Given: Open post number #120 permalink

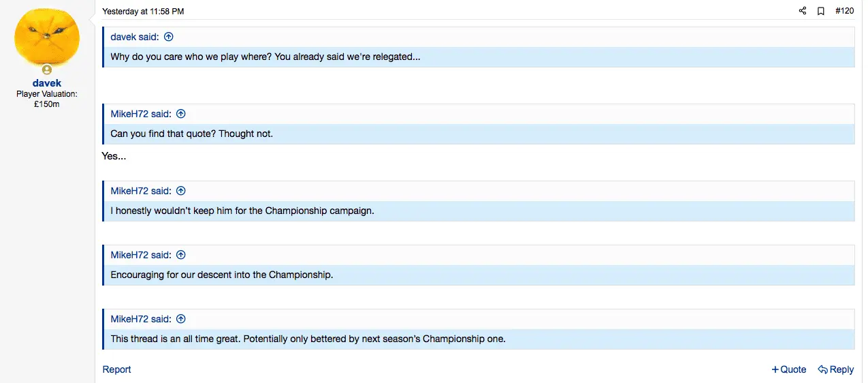Looking at the screenshot, I should (844, 11).
